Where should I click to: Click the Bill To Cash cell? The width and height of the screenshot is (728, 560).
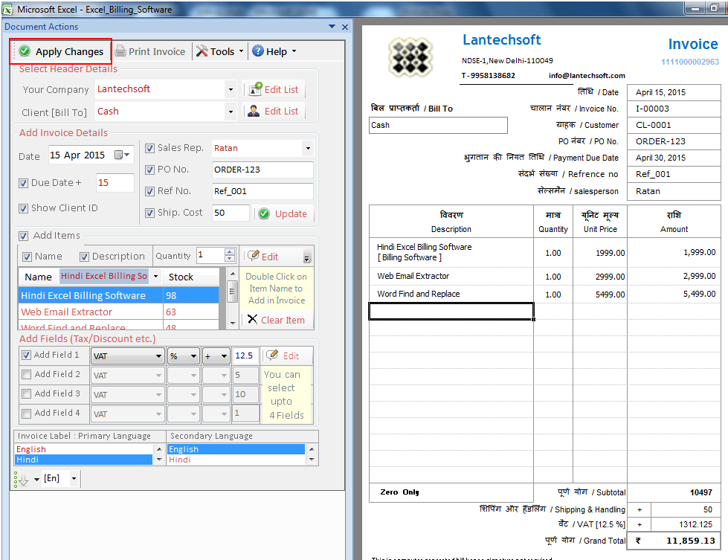(x=438, y=126)
